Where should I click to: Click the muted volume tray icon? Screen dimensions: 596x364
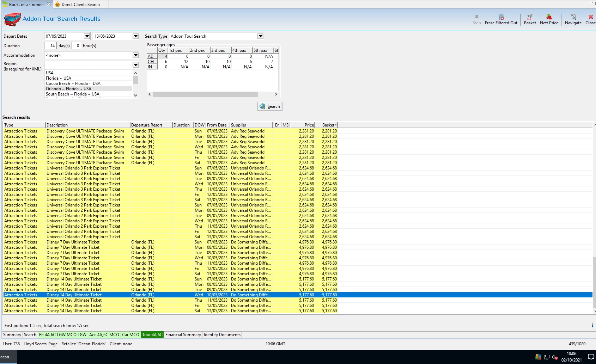(x=555, y=357)
